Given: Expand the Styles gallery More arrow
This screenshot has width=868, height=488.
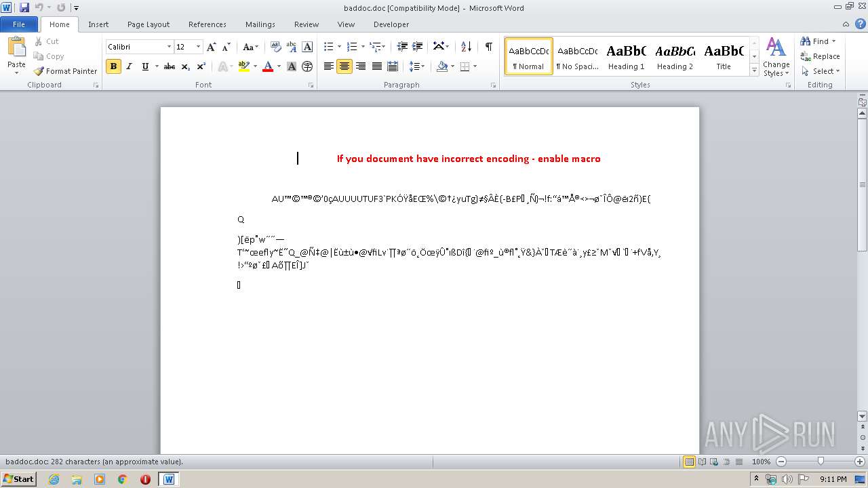Looking at the screenshot, I should coord(754,70).
